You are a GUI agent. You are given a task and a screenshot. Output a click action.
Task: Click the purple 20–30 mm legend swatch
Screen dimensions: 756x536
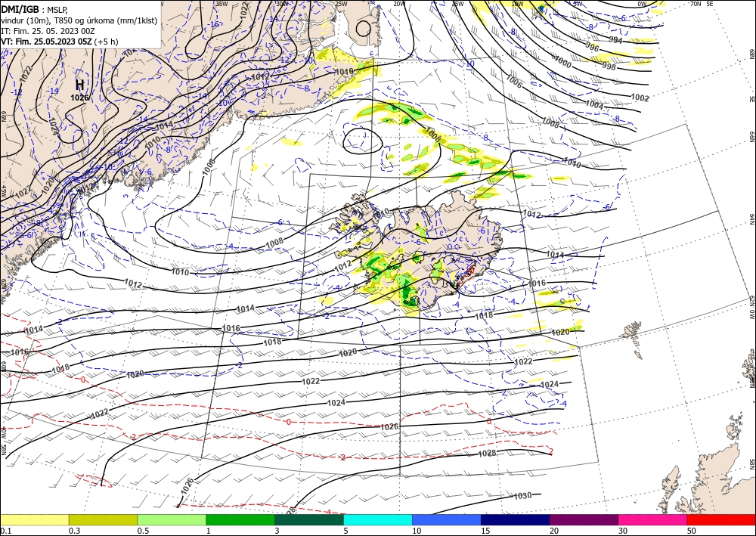pyautogui.click(x=584, y=519)
